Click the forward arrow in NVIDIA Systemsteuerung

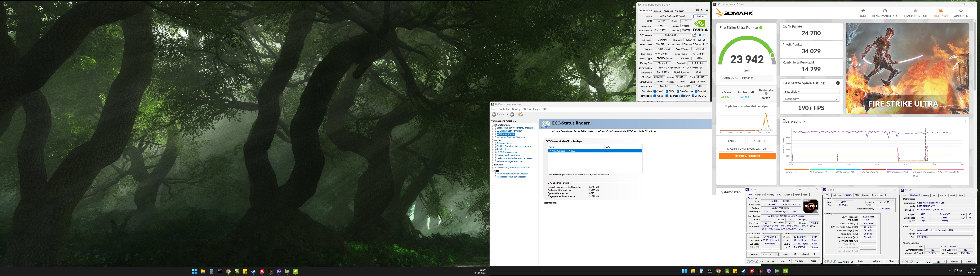click(x=512, y=114)
